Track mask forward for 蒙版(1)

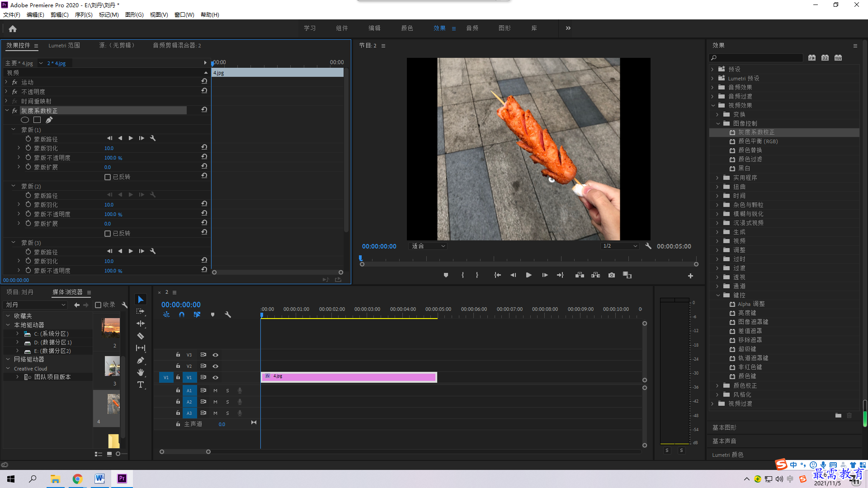pyautogui.click(x=131, y=138)
